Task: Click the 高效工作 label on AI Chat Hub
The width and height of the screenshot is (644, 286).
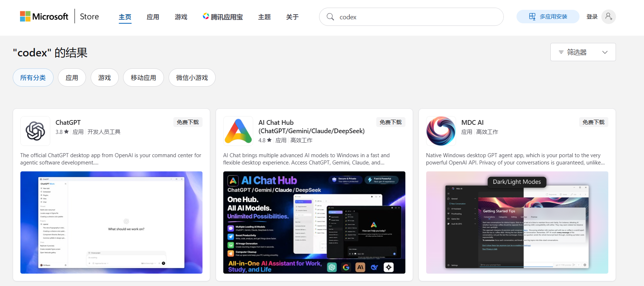Action: click(302, 140)
